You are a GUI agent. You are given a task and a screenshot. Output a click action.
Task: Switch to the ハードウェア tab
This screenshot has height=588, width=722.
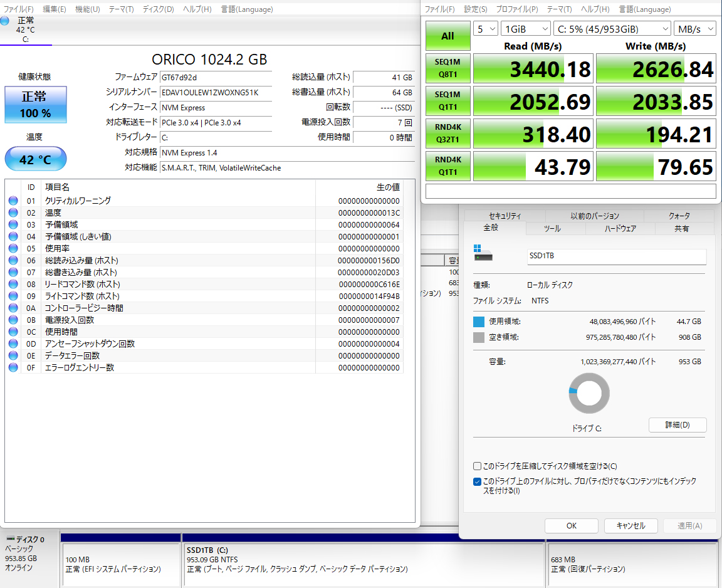[620, 228]
